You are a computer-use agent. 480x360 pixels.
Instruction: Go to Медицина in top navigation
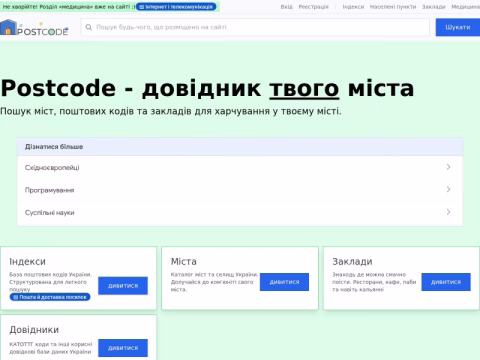click(x=466, y=7)
